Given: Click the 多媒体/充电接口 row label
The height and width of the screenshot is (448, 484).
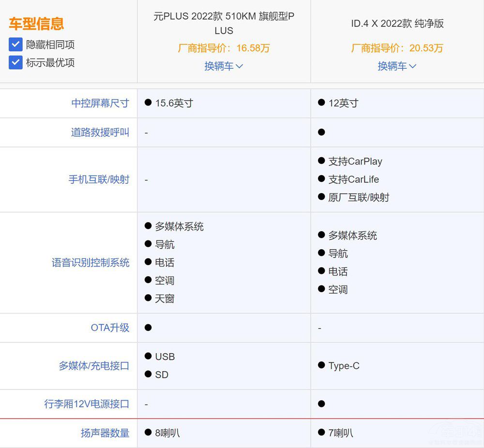Looking at the screenshot, I should tap(94, 366).
